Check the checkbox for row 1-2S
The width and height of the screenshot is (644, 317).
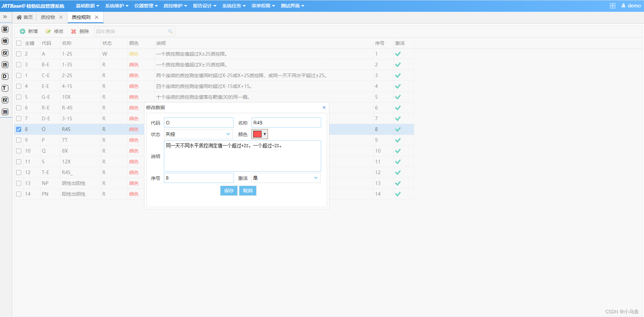pyautogui.click(x=19, y=54)
